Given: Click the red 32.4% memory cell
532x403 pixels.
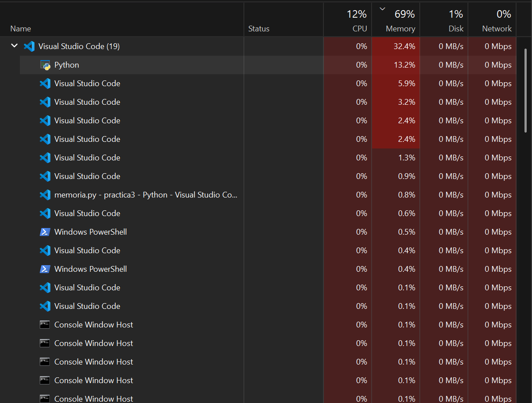Looking at the screenshot, I should pos(396,46).
